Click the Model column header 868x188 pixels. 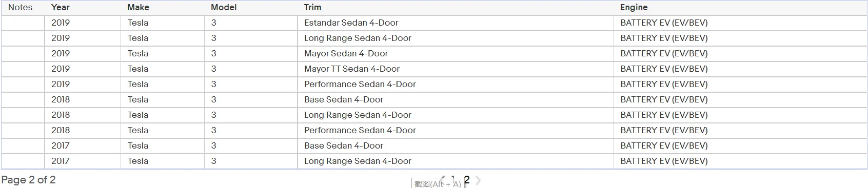224,7
